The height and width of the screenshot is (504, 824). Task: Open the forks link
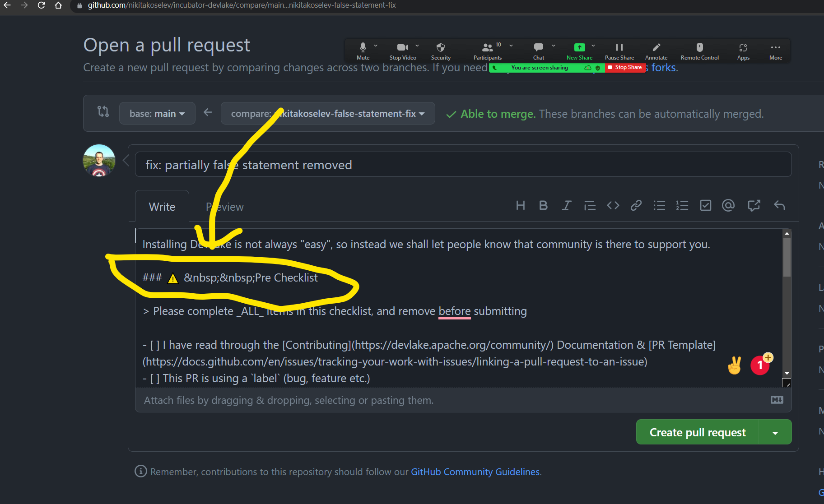point(663,67)
